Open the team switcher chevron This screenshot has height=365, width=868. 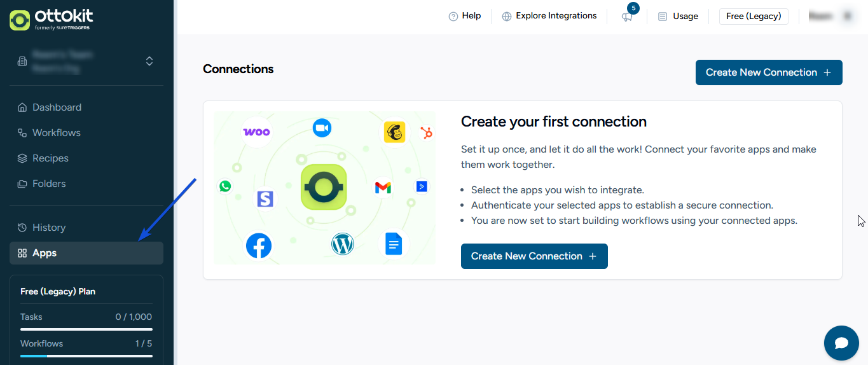click(x=149, y=61)
